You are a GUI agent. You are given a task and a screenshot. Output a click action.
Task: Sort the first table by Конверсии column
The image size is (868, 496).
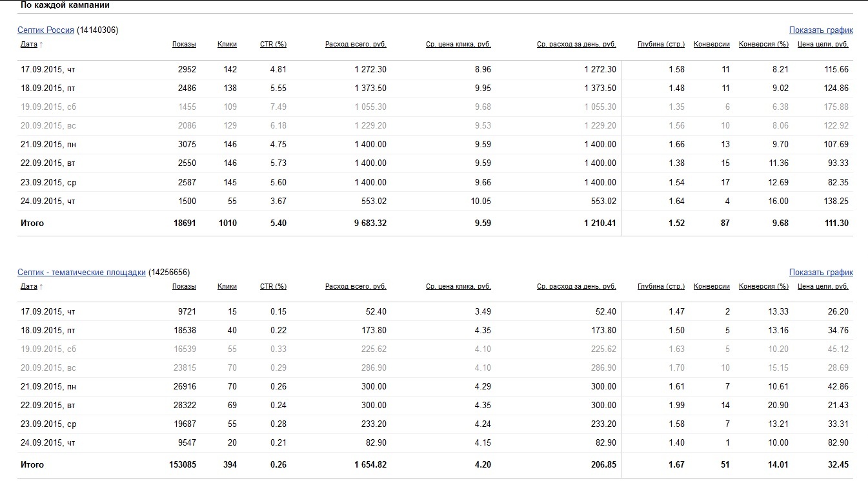pyautogui.click(x=712, y=45)
